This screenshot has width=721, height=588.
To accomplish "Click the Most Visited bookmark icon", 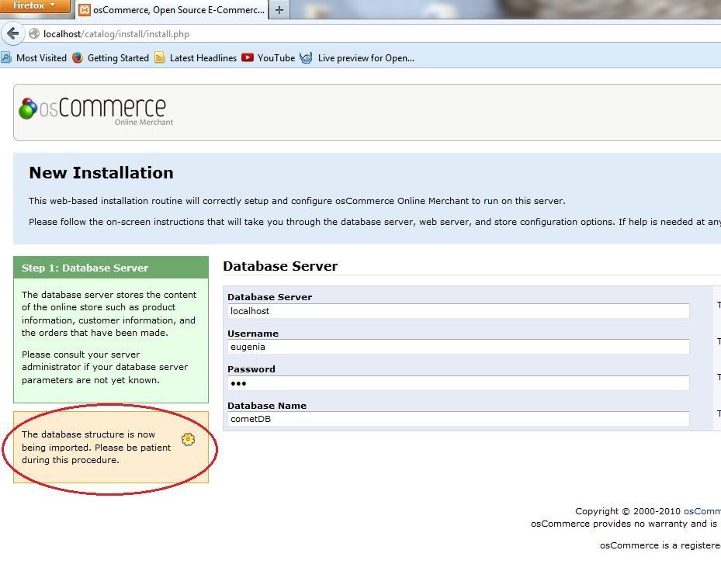I will (x=6, y=58).
